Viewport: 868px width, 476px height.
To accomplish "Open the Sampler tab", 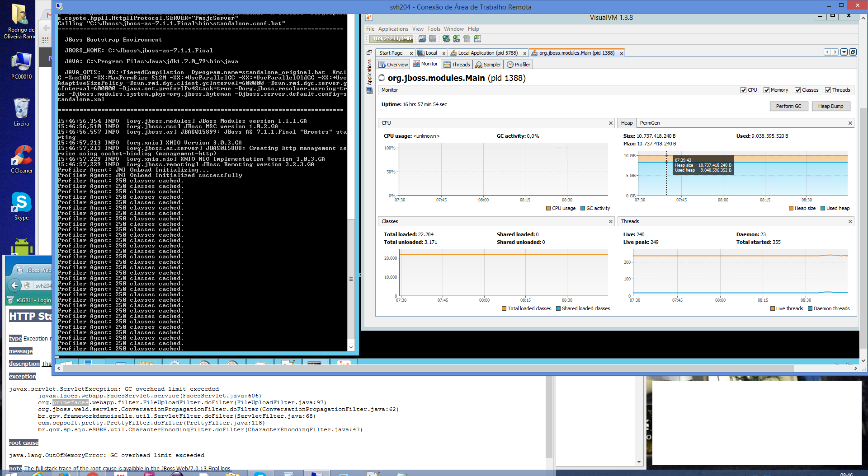I will pyautogui.click(x=488, y=65).
